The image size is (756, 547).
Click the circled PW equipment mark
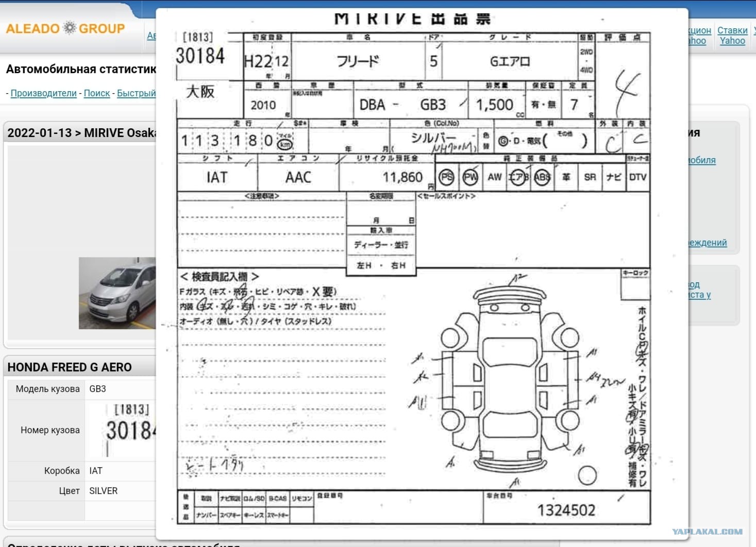(470, 177)
